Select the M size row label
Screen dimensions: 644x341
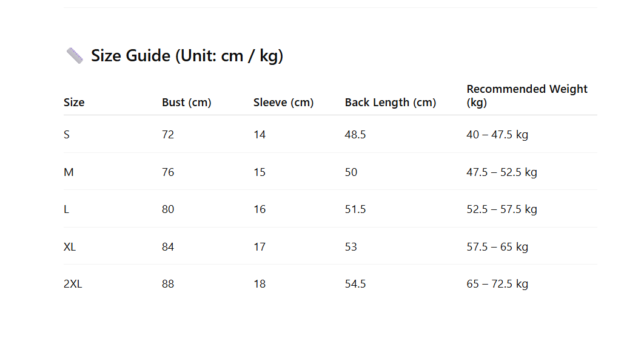[x=69, y=172]
